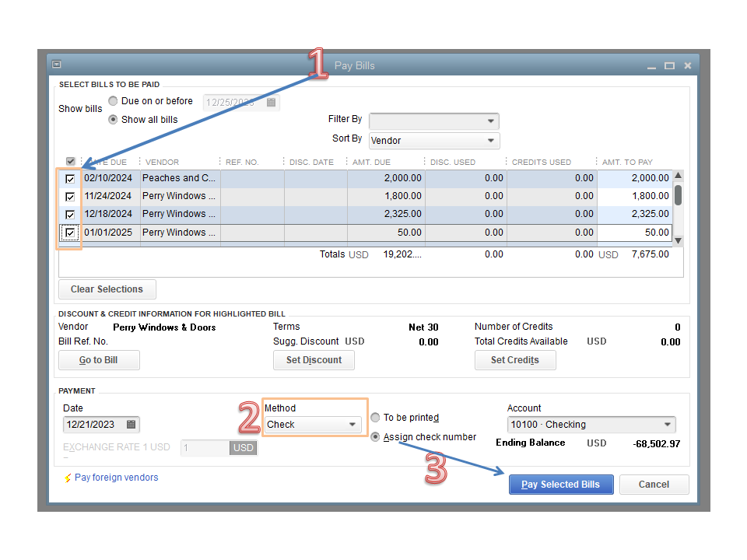
Task: Open calendar picker beside payment date 12/21/2023
Action: tap(131, 425)
